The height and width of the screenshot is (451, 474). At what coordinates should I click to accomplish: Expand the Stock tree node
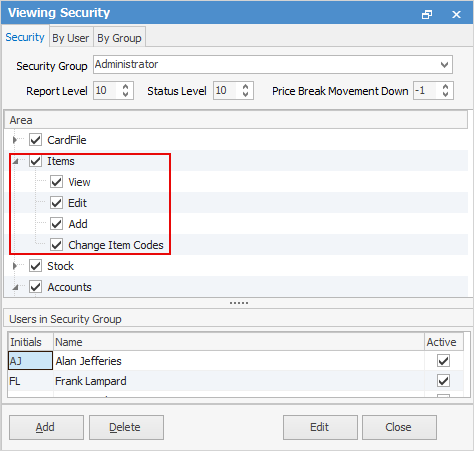15,266
